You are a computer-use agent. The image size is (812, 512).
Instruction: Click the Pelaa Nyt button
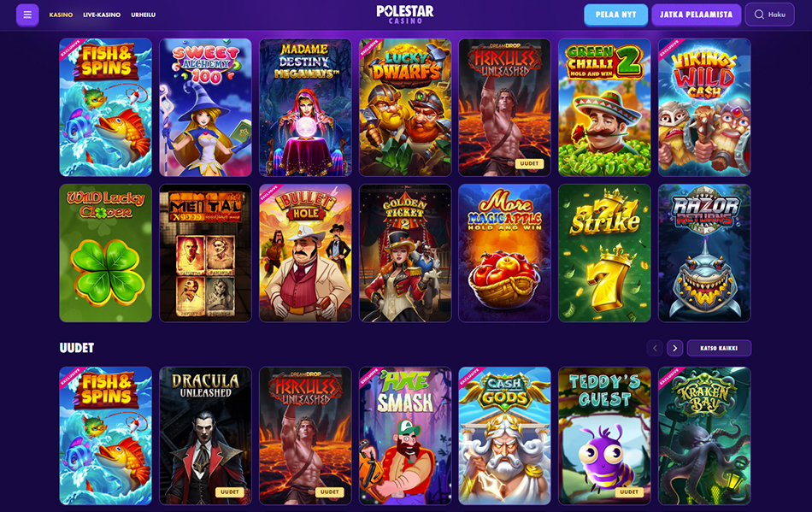[615, 15]
